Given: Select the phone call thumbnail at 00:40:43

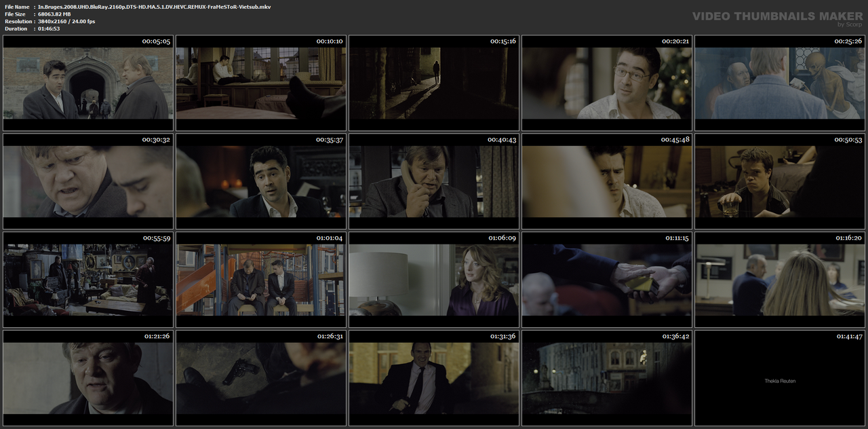Looking at the screenshot, I should [x=434, y=181].
